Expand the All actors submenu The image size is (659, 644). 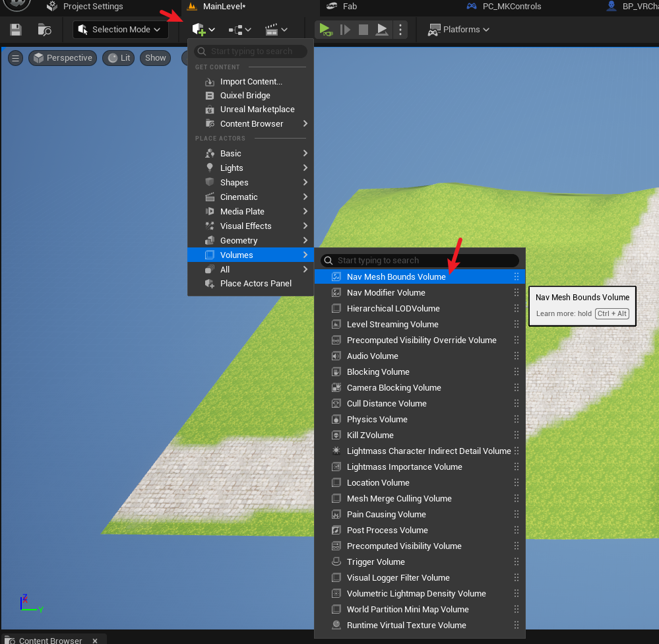coord(251,269)
